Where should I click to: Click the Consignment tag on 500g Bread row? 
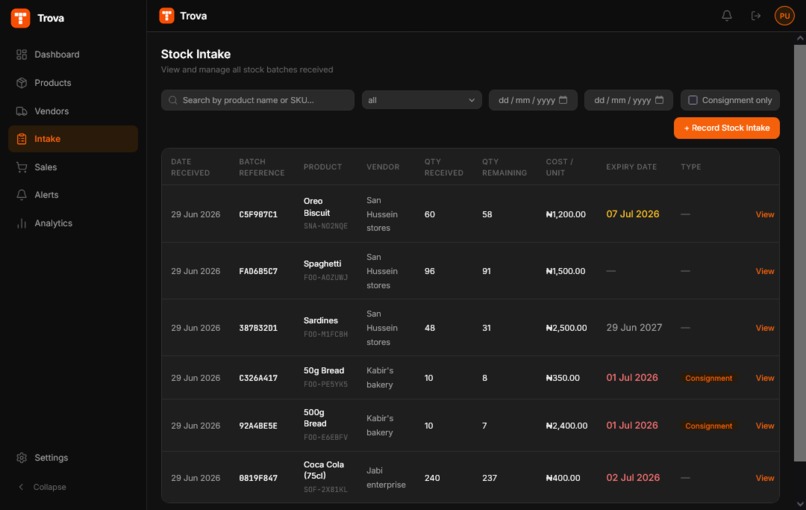click(708, 426)
